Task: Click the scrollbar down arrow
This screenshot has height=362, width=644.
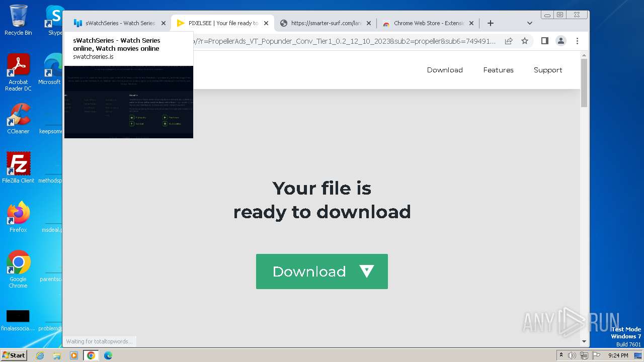Action: 584,341
